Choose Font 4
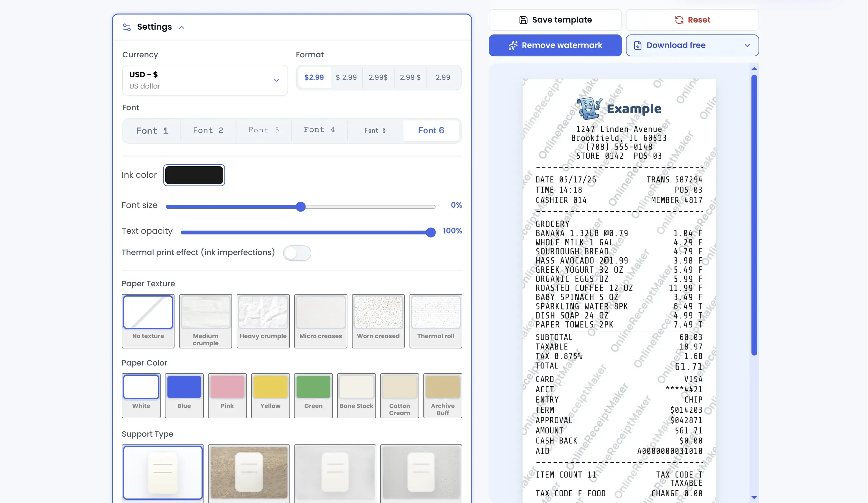Image resolution: width=868 pixels, height=503 pixels. tap(319, 130)
